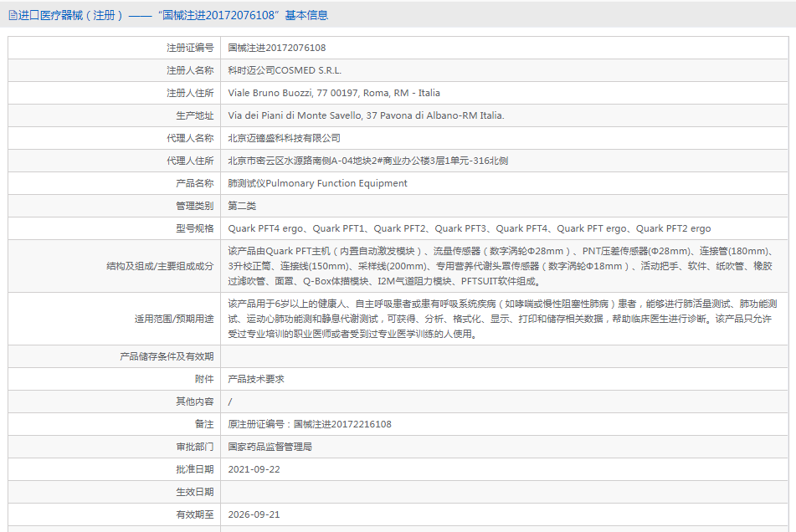Click the Viale Bruno Buozzi address text
796x532 pixels.
[334, 93]
